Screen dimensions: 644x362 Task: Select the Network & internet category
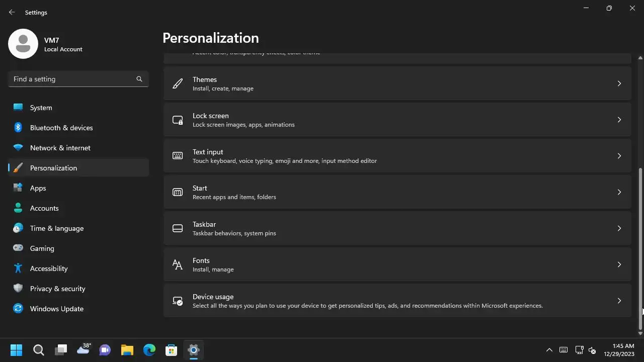click(60, 148)
